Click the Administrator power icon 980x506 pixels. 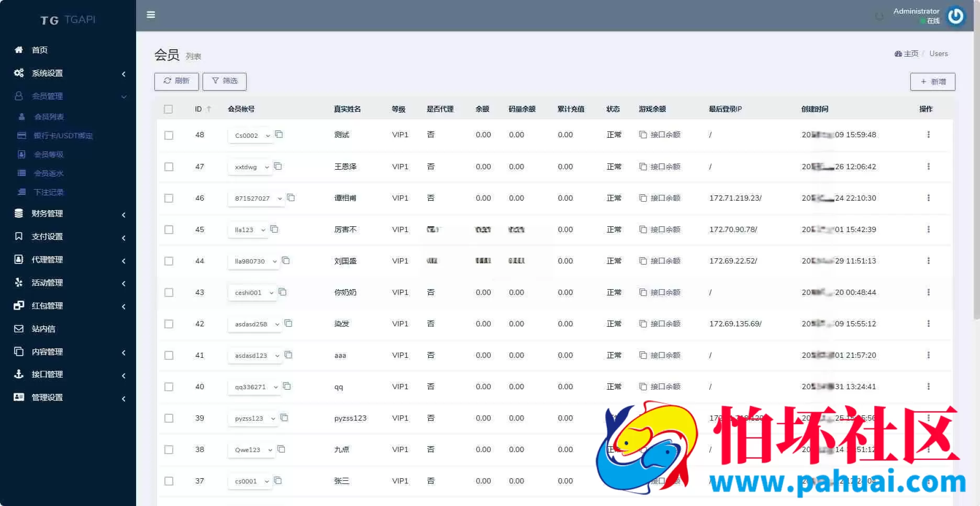pyautogui.click(x=956, y=16)
